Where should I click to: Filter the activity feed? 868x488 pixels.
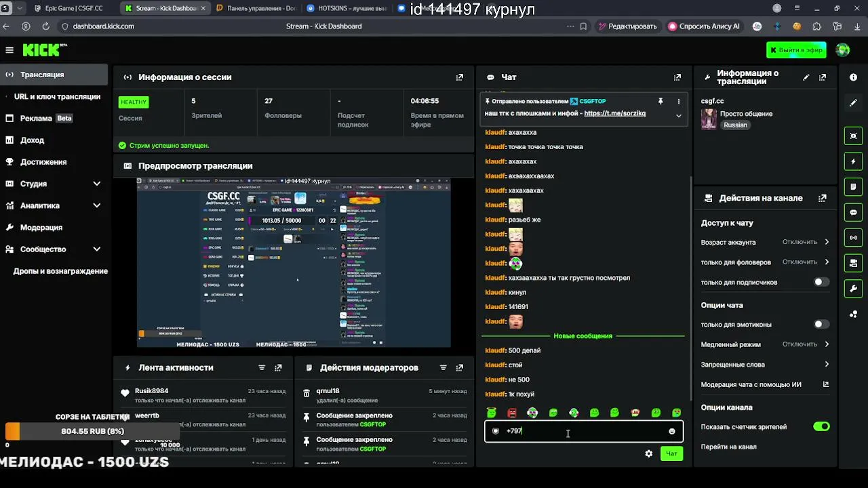262,368
